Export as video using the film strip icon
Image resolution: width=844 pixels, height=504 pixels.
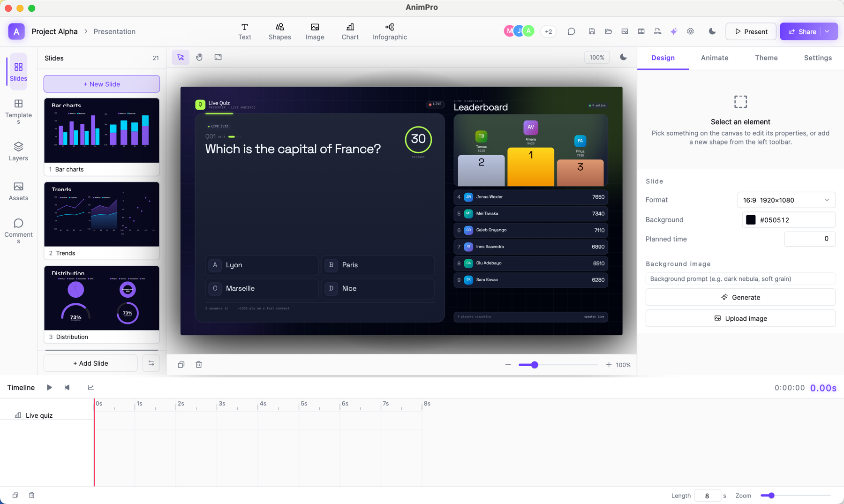(x=641, y=31)
